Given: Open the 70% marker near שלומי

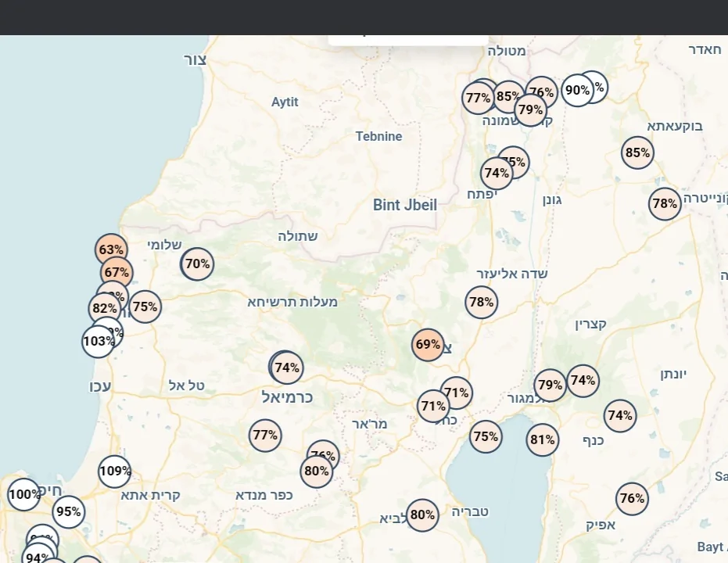Looking at the screenshot, I should point(197,264).
